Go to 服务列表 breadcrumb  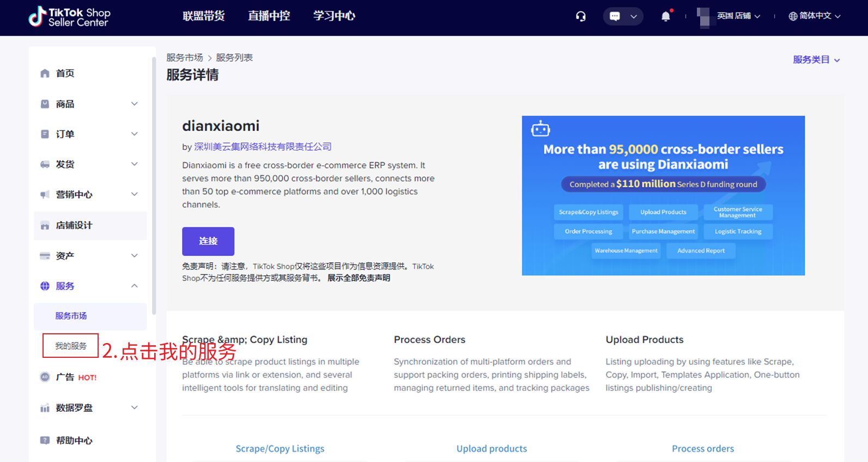pos(234,58)
